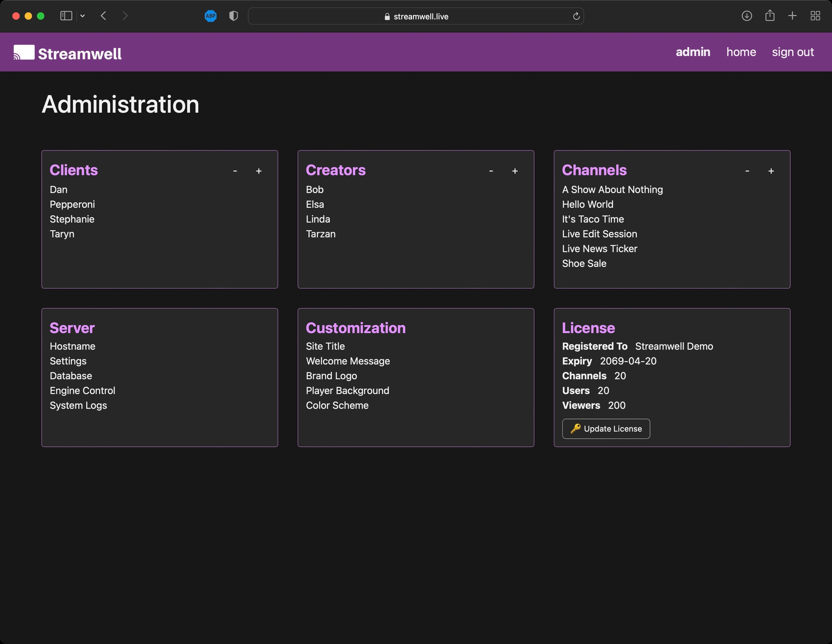This screenshot has width=832, height=644.
Task: Click the minus in Channels card
Action: [747, 171]
